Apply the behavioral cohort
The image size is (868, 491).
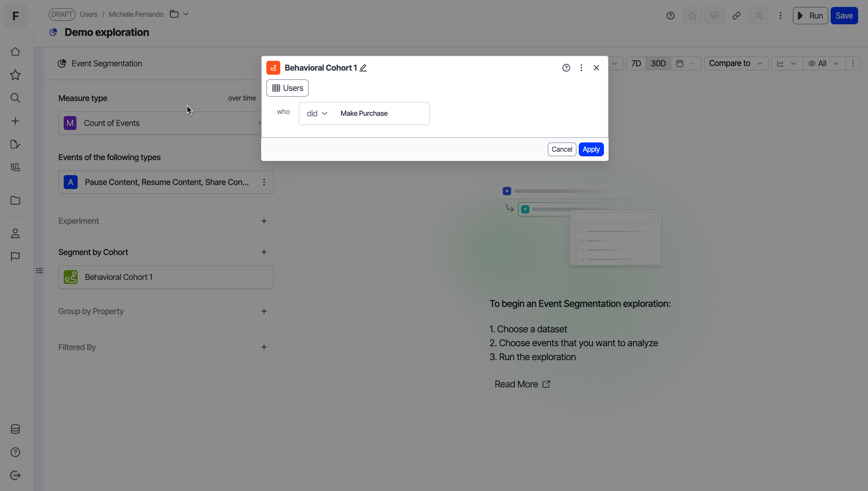click(x=591, y=149)
